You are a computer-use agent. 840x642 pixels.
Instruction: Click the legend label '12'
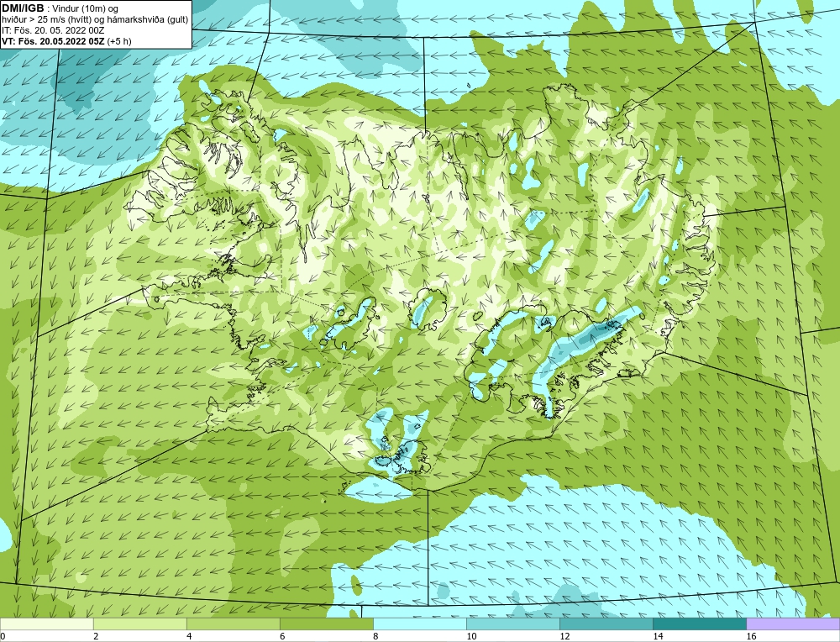[x=564, y=636]
